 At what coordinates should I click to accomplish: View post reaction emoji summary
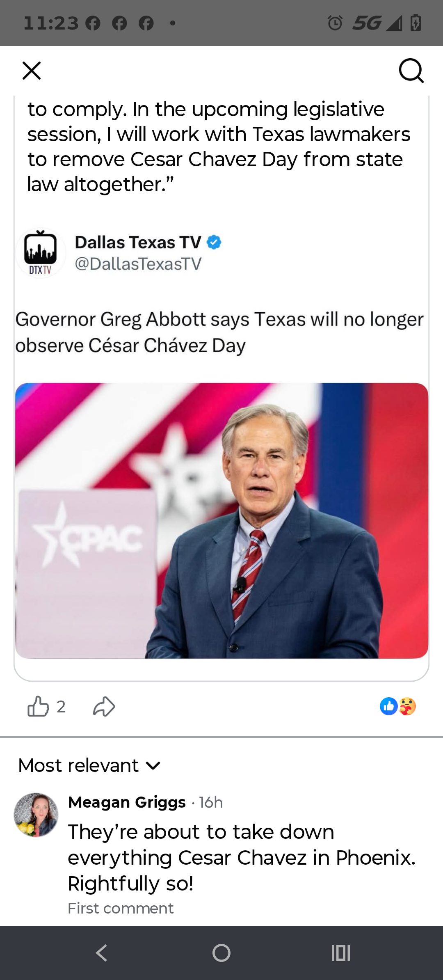point(398,706)
